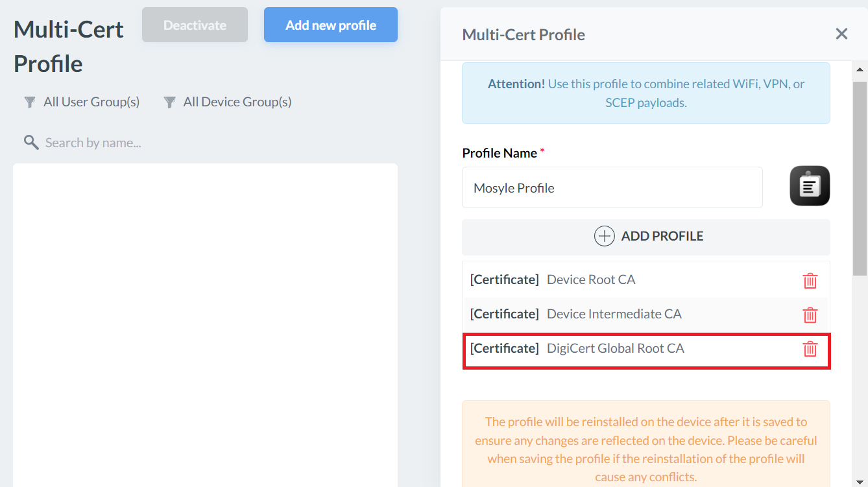Click the scrollbar up arrow in panel
868x487 pixels.
pos(860,69)
